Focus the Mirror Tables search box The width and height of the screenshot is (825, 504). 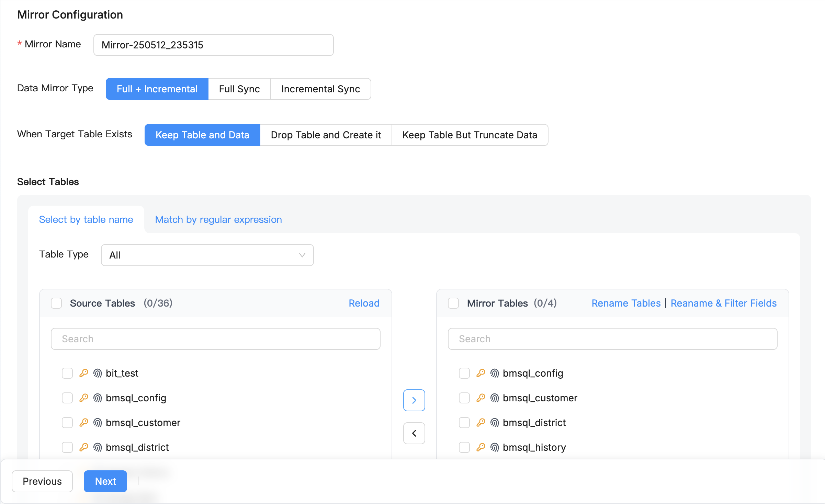tap(613, 339)
